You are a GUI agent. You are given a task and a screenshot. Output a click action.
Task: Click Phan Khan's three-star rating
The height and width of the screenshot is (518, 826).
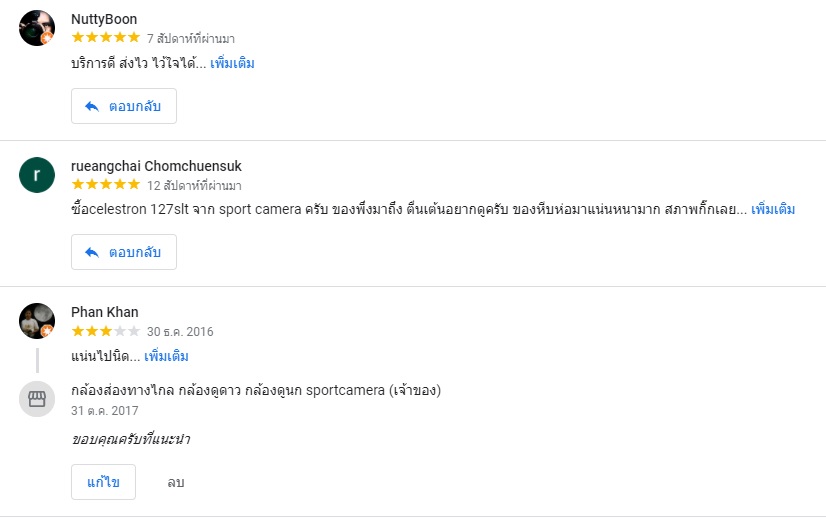point(105,331)
